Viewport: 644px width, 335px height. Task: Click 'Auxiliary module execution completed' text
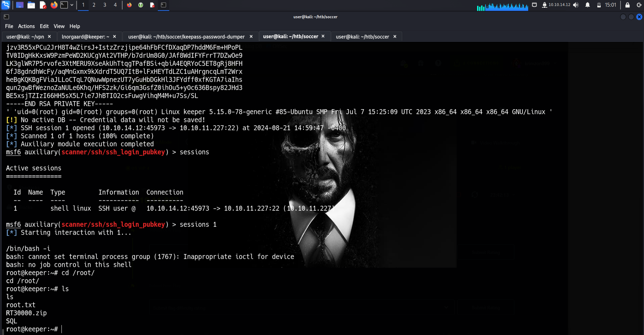[87, 144]
